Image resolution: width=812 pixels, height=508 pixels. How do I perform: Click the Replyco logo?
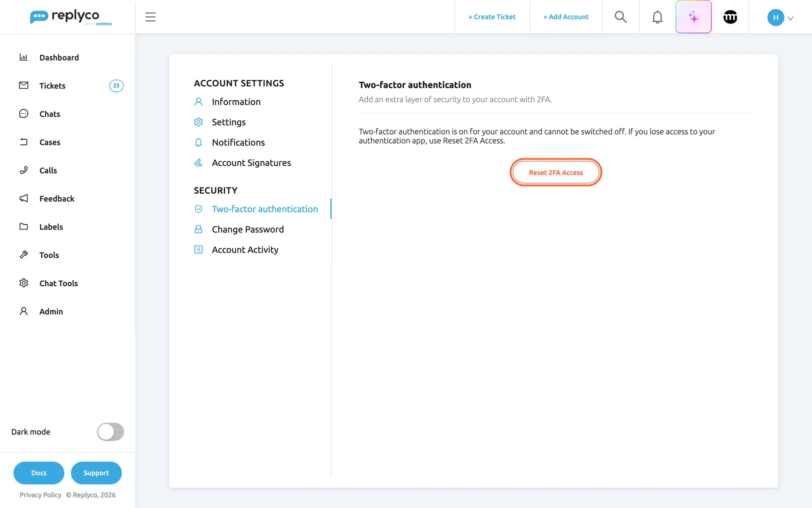click(71, 17)
